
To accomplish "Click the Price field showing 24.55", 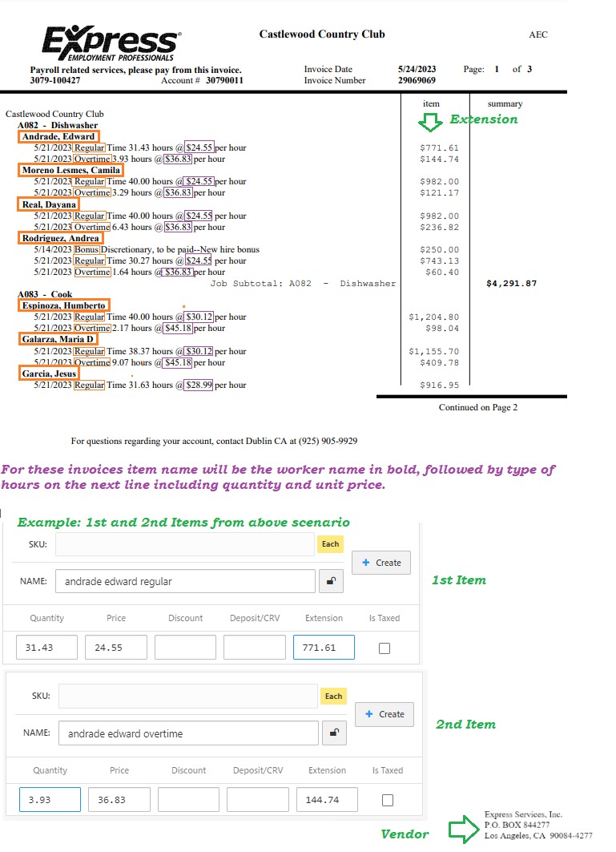I will point(115,648).
